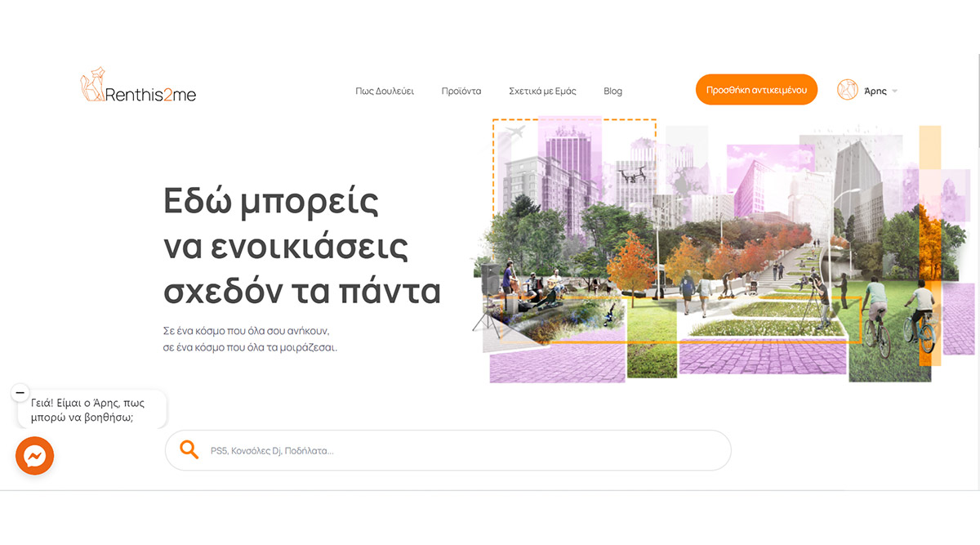Open the Πως Δουλεύει menu item
Image resolution: width=980 pixels, height=545 pixels.
tap(385, 91)
